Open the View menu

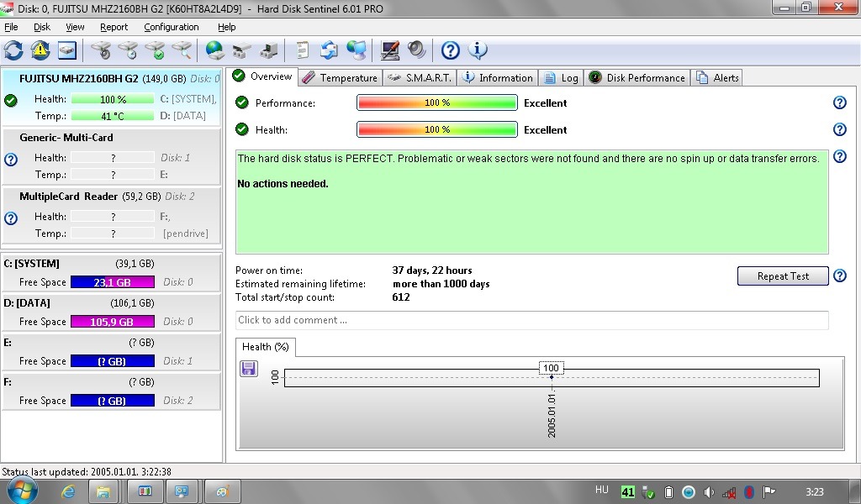(75, 27)
